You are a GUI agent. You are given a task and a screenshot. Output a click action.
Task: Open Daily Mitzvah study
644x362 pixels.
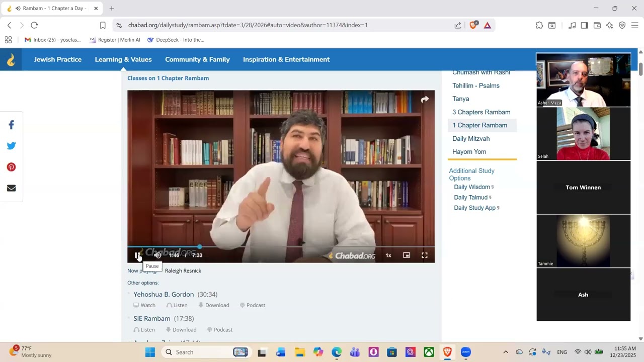pos(471,138)
